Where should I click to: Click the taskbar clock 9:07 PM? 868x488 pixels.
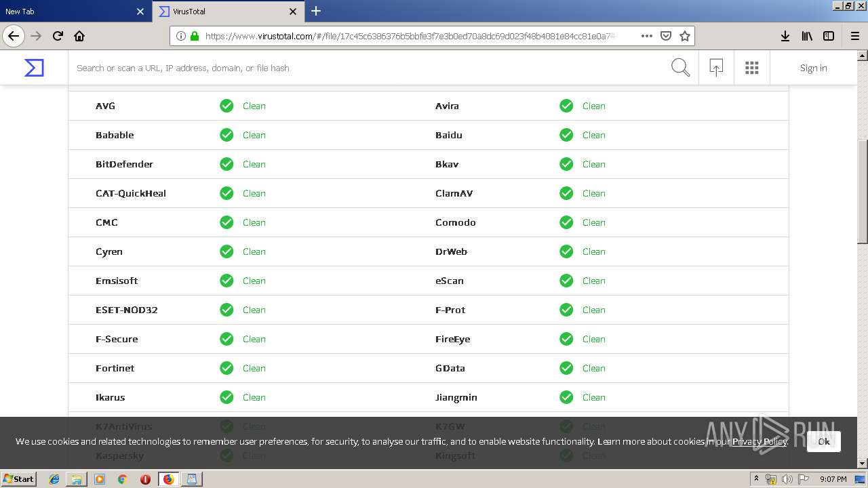[833, 479]
